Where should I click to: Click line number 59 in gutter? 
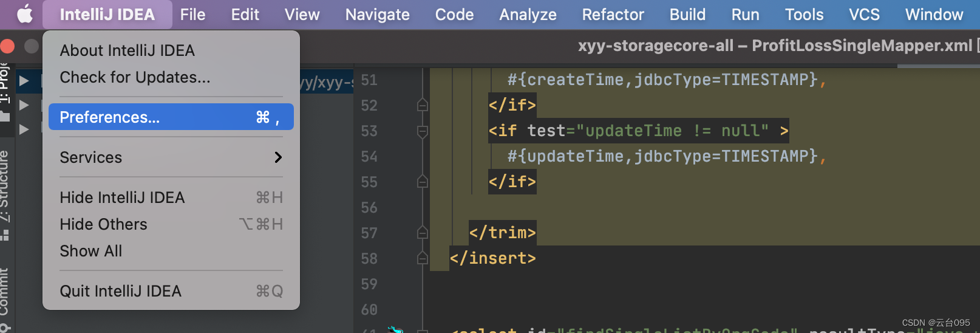(369, 284)
